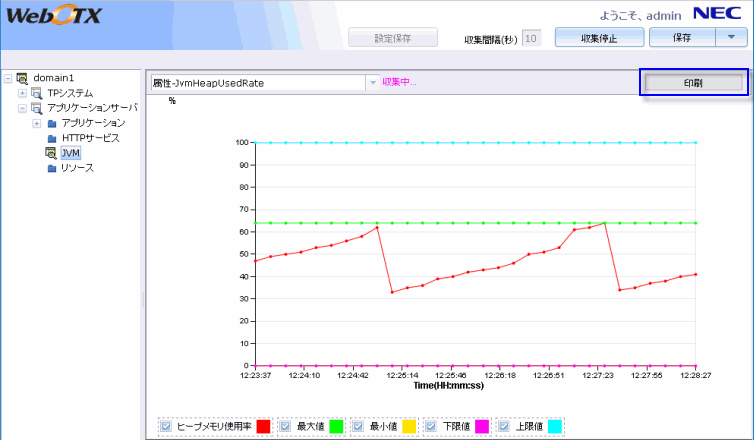Toggle the 下限値 series checkbox

click(x=431, y=427)
